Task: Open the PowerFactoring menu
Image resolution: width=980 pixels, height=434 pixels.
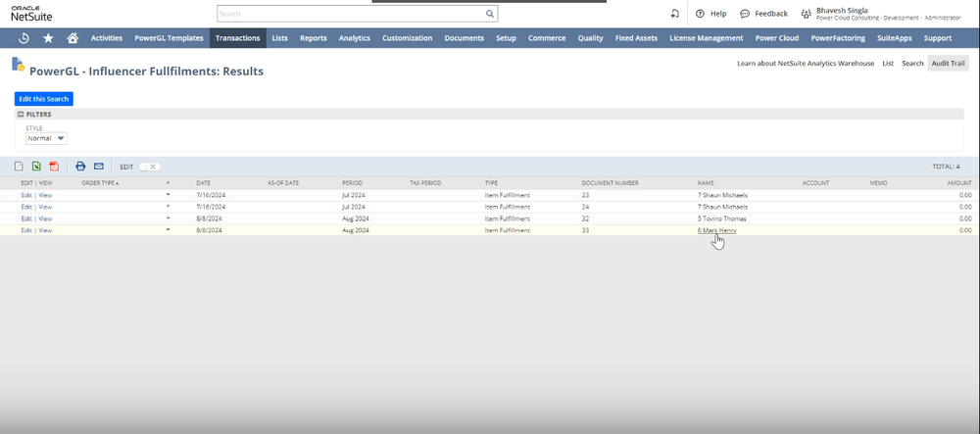Action: point(838,38)
